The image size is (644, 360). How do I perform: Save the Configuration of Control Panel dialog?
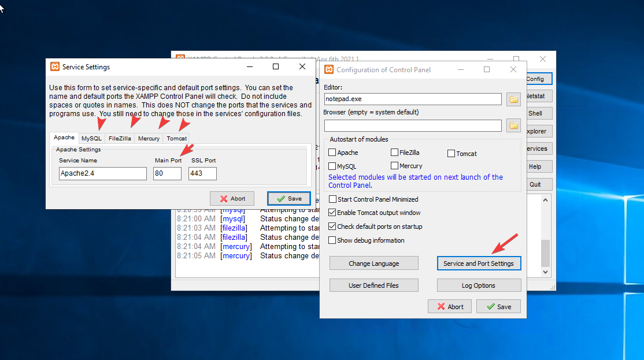pyautogui.click(x=498, y=307)
